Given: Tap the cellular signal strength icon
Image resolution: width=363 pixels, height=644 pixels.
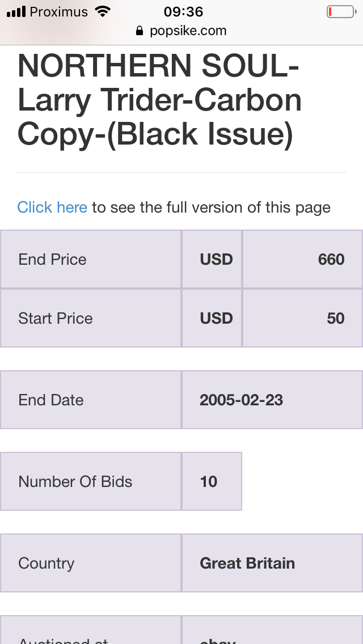Looking at the screenshot, I should (16, 11).
